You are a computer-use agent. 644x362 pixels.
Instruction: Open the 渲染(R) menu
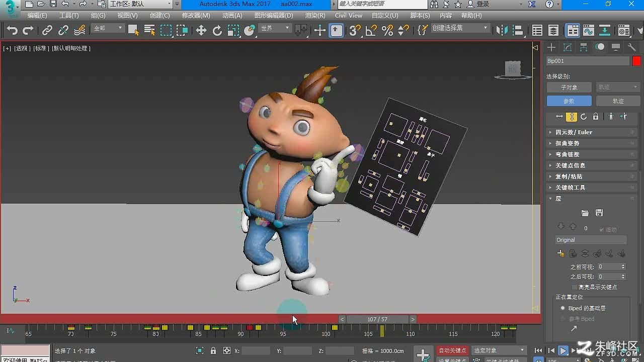click(x=315, y=16)
